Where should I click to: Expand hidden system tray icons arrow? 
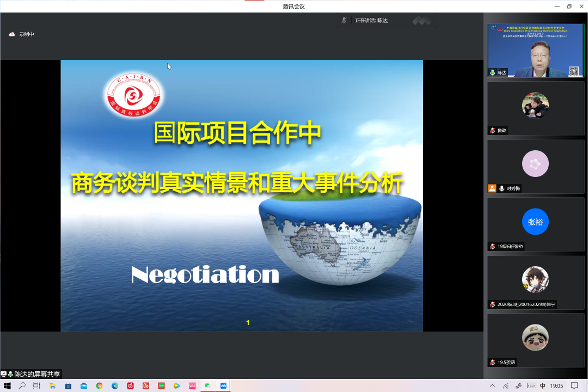[x=493, y=386]
